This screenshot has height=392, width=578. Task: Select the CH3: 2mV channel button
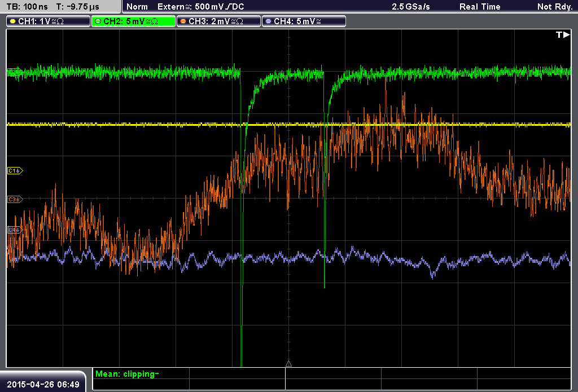(218, 21)
